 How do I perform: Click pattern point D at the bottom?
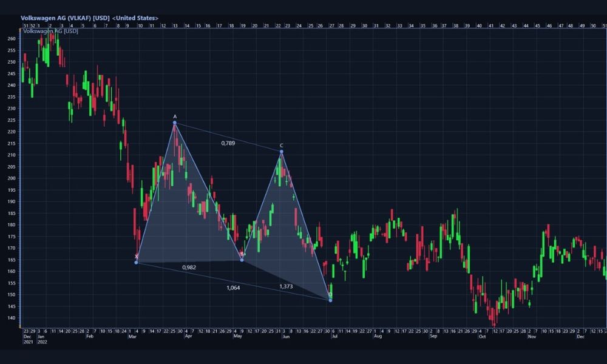tap(330, 300)
